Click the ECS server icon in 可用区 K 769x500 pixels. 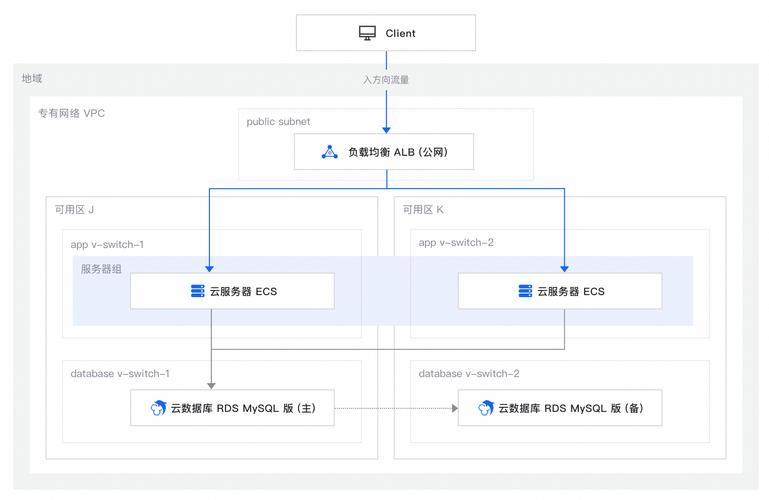pos(525,291)
